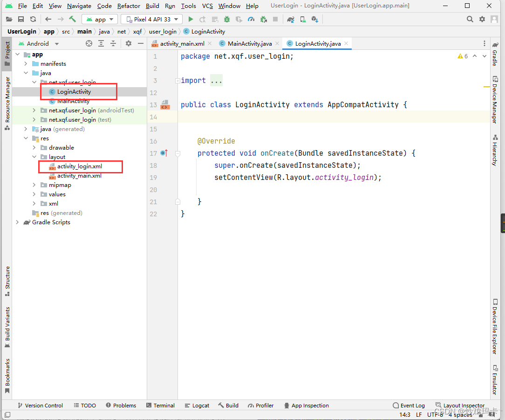This screenshot has width=505, height=420.
Task: Toggle the Structure tool window
Action: [x=7, y=281]
